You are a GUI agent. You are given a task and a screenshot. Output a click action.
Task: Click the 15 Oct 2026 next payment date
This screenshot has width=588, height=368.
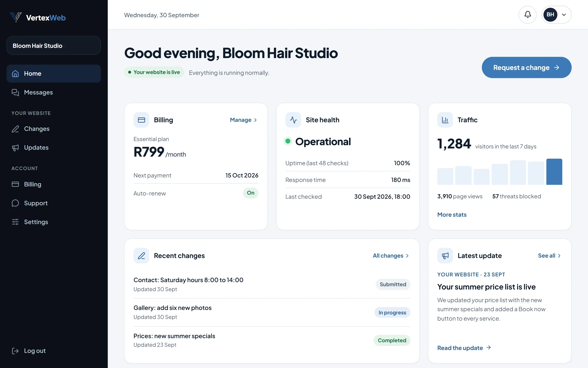242,175
